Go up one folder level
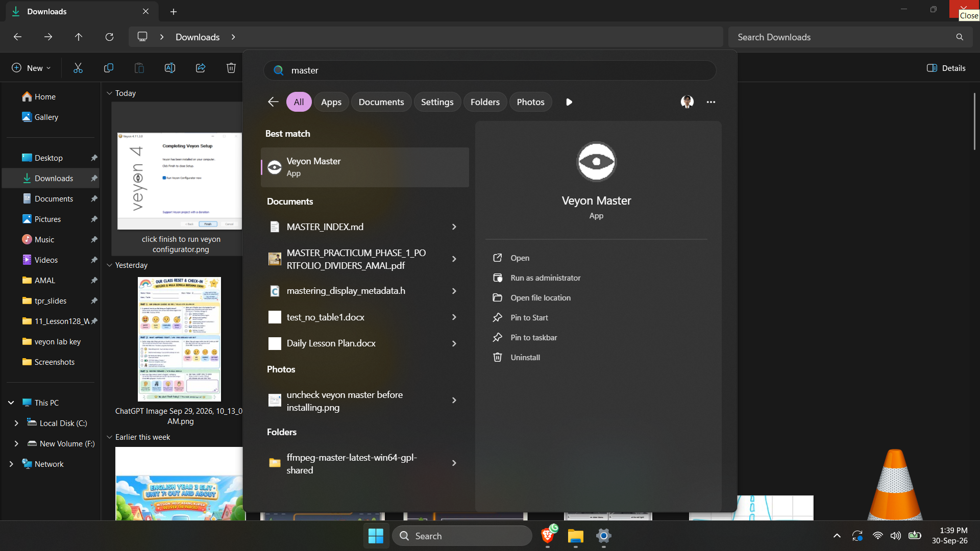 click(x=79, y=37)
